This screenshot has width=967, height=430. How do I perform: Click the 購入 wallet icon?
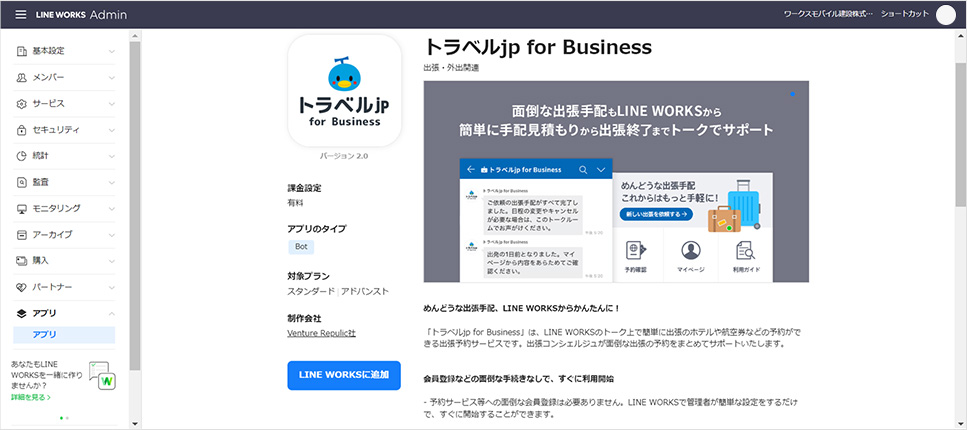22,261
